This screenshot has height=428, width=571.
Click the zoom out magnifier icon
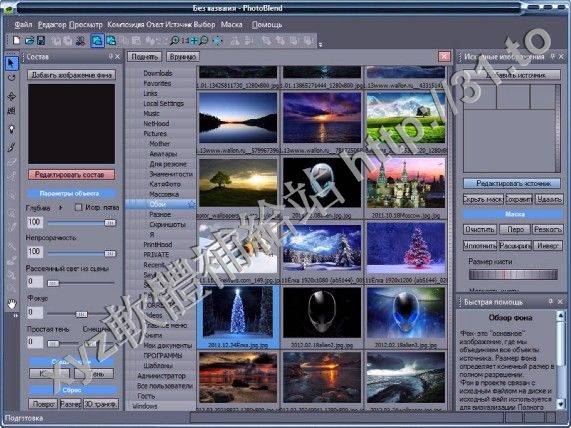point(204,40)
